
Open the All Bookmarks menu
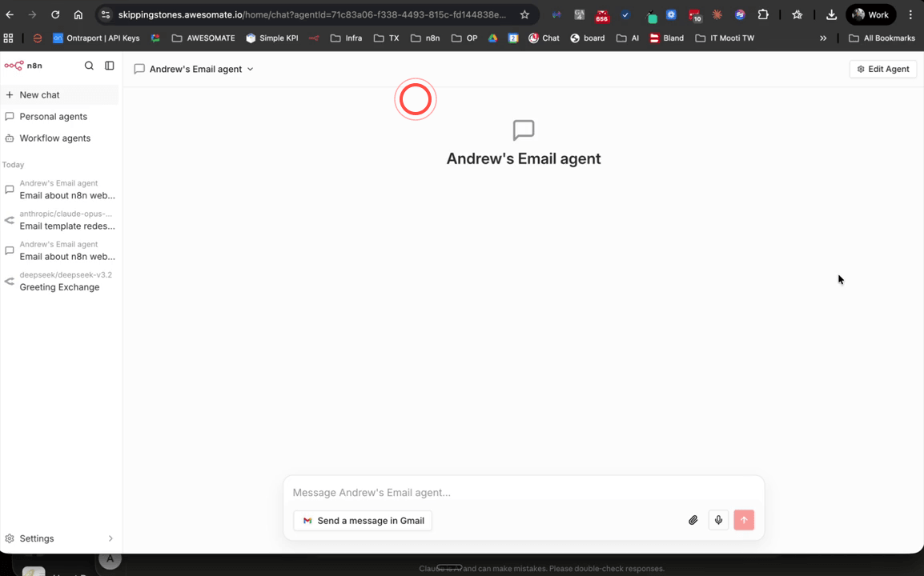coord(882,38)
